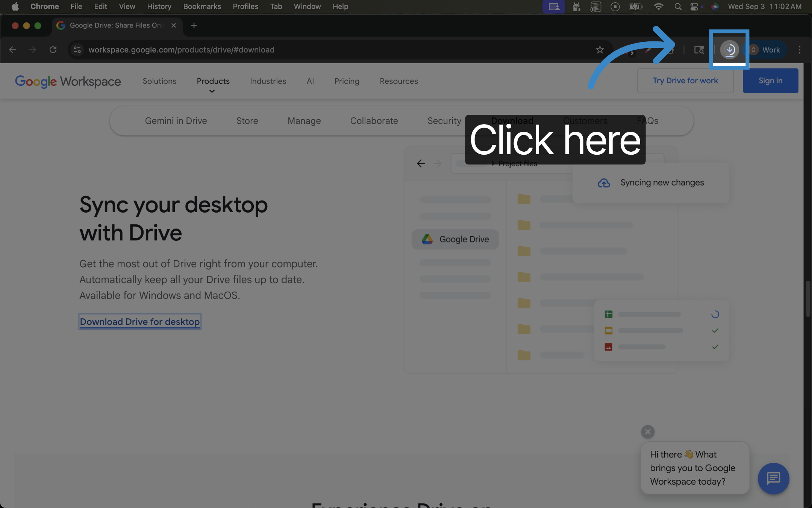Open the Solutions menu

point(159,81)
